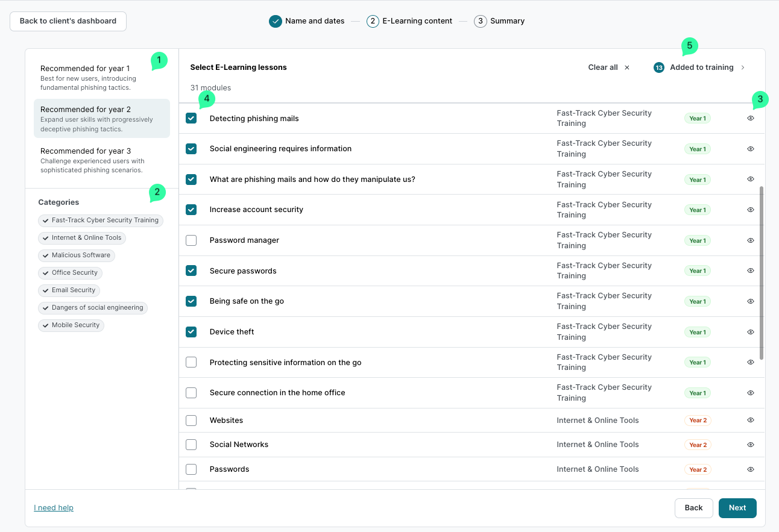Viewport: 779px width, 532px height.
Task: Click the lesson list vertical scrollbar
Action: [x=762, y=272]
